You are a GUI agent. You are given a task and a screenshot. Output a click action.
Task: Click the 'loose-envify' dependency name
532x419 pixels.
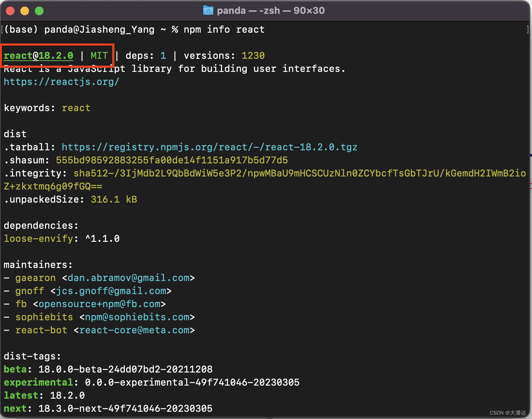tap(38, 239)
